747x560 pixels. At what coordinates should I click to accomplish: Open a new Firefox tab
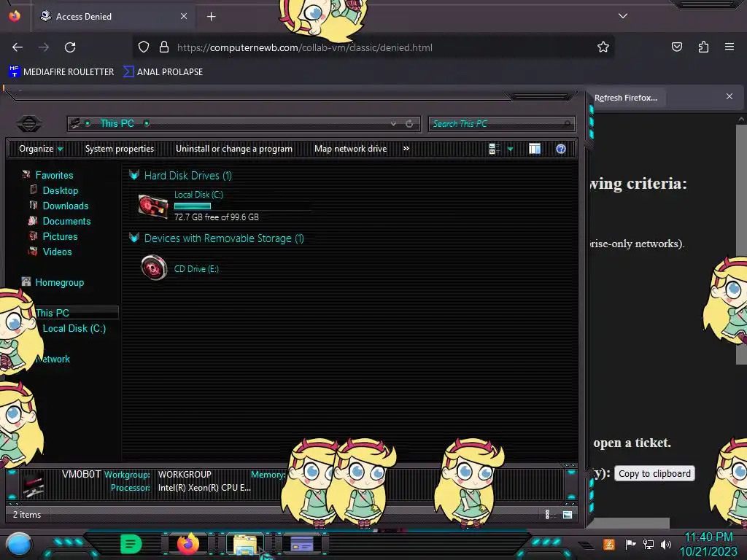point(211,17)
